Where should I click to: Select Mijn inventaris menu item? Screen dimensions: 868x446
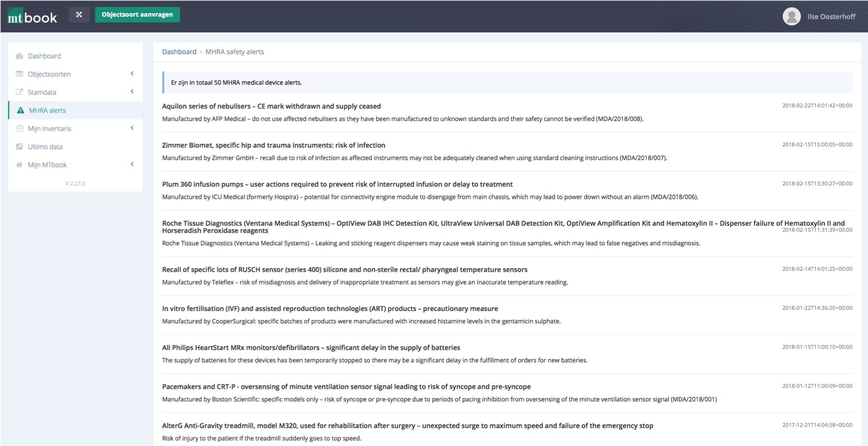[49, 128]
